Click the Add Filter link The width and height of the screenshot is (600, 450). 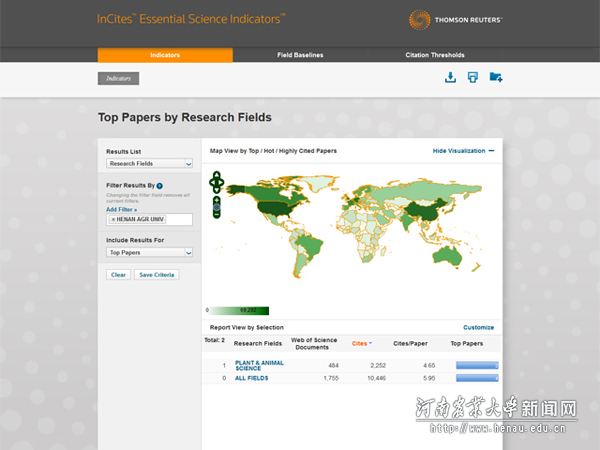tap(121, 210)
